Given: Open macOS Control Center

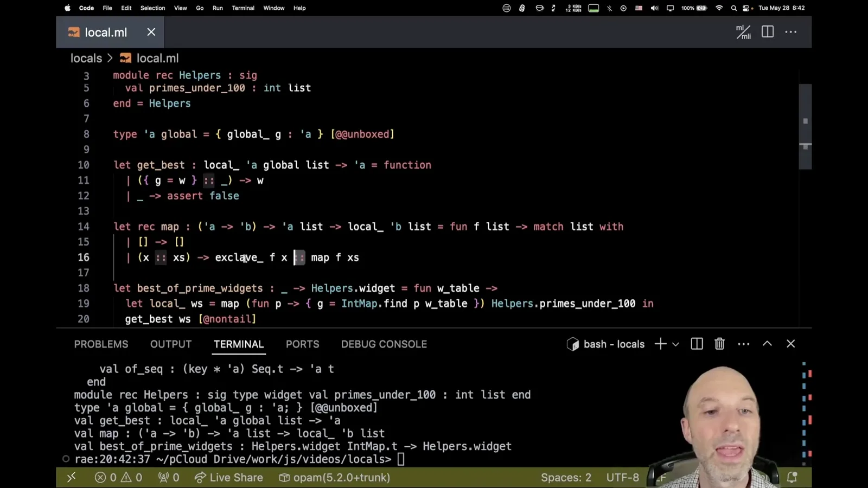Looking at the screenshot, I should (x=747, y=8).
